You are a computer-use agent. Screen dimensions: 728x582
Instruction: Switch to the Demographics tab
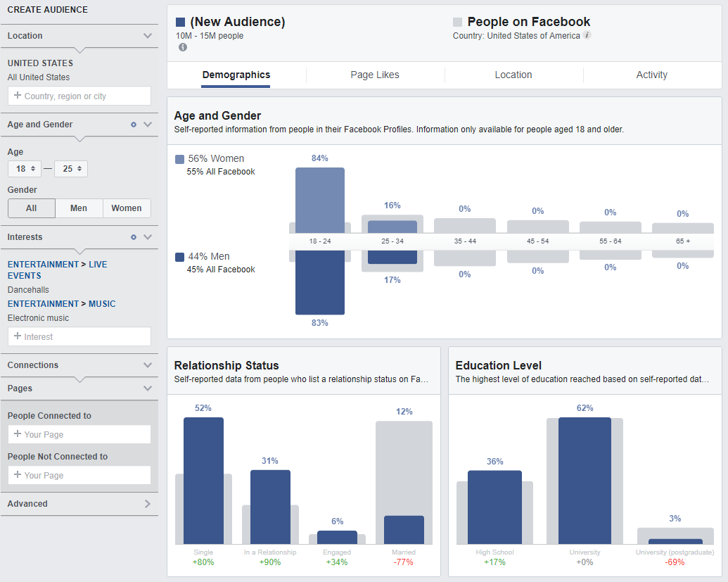tap(236, 75)
